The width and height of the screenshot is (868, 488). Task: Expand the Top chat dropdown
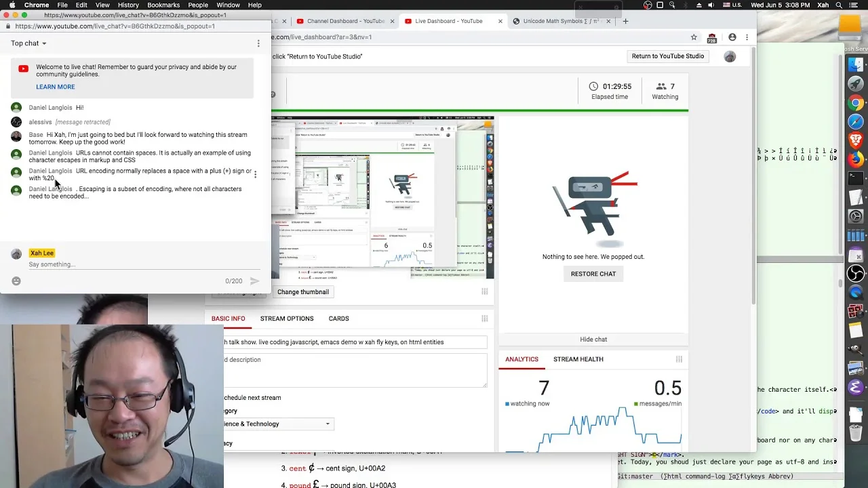[x=28, y=43]
